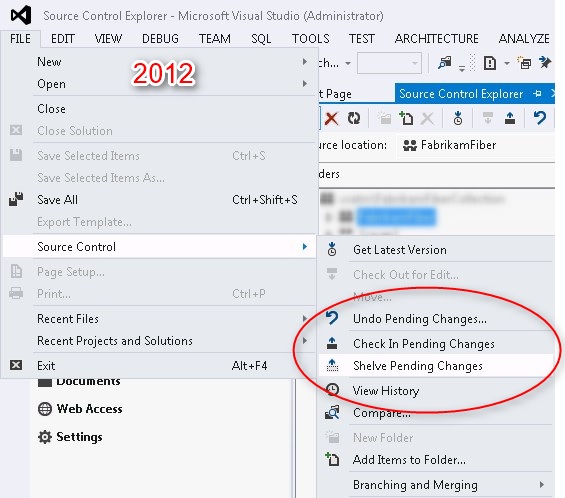Open Web Access link
This screenshot has height=498, width=565.
click(x=89, y=409)
